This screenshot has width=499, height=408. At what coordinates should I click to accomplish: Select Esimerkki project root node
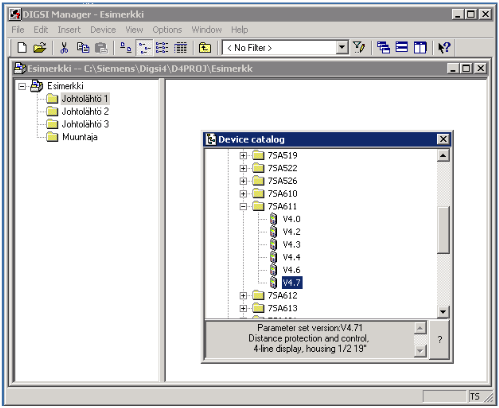(x=65, y=86)
